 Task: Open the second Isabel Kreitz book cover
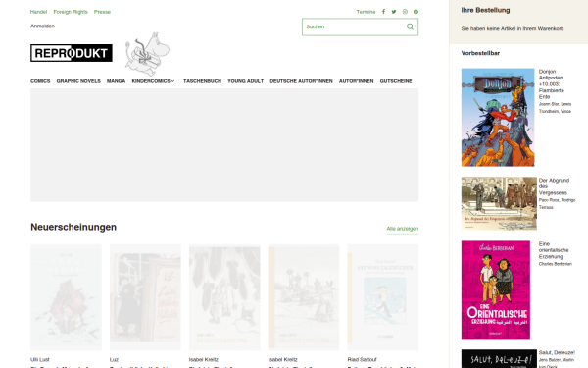(x=304, y=297)
